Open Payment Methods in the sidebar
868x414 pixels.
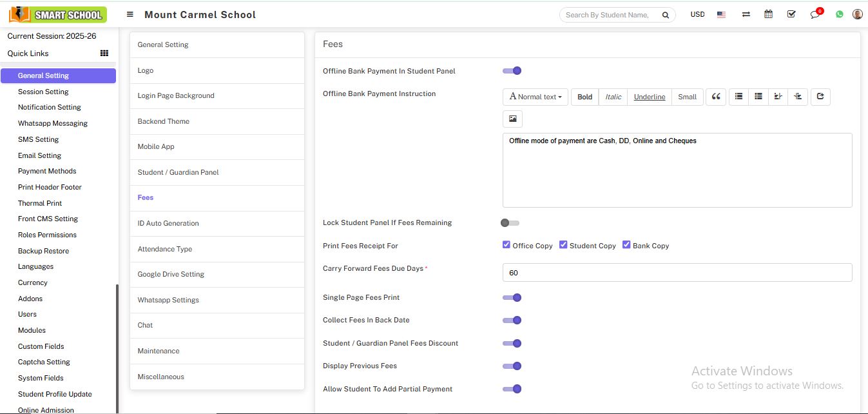point(47,171)
